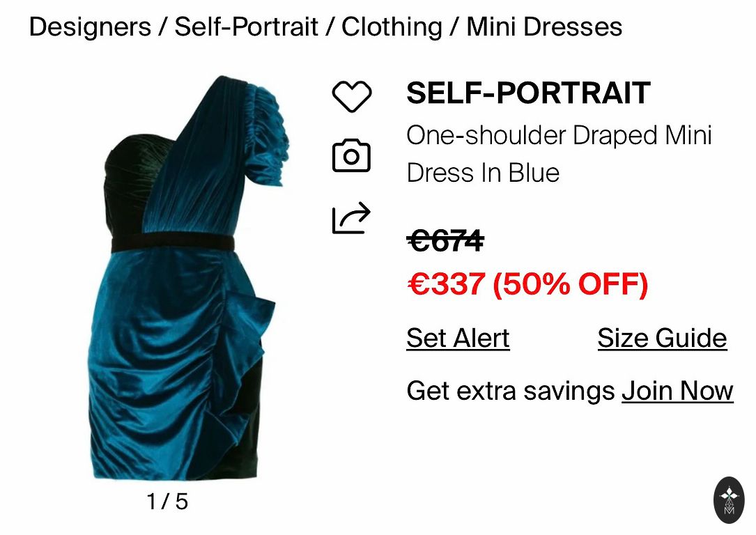Open the Size Guide link
The width and height of the screenshot is (756, 535).
coord(662,339)
